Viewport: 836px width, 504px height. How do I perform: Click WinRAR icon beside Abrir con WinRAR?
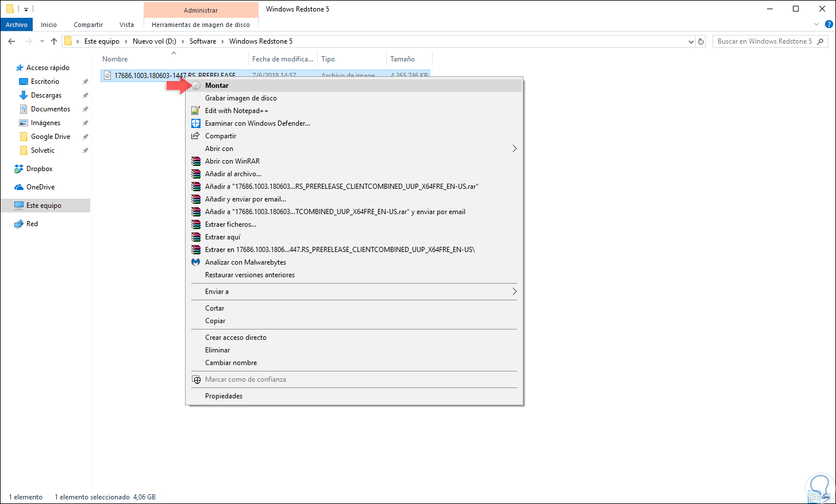tap(196, 161)
